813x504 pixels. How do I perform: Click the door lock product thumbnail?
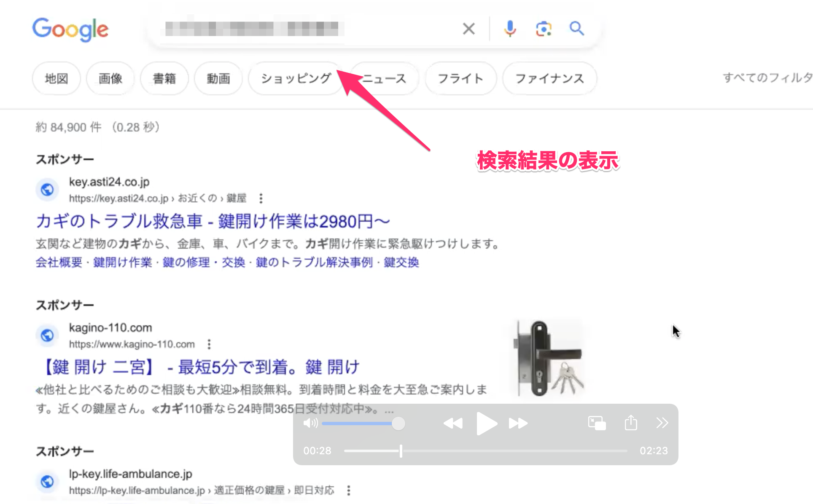tap(548, 358)
